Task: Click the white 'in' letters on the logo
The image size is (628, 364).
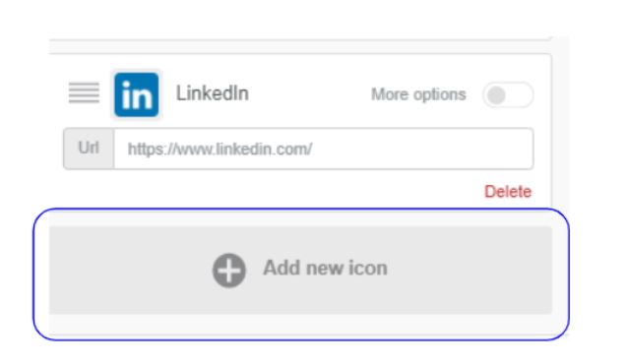Action: click(137, 94)
